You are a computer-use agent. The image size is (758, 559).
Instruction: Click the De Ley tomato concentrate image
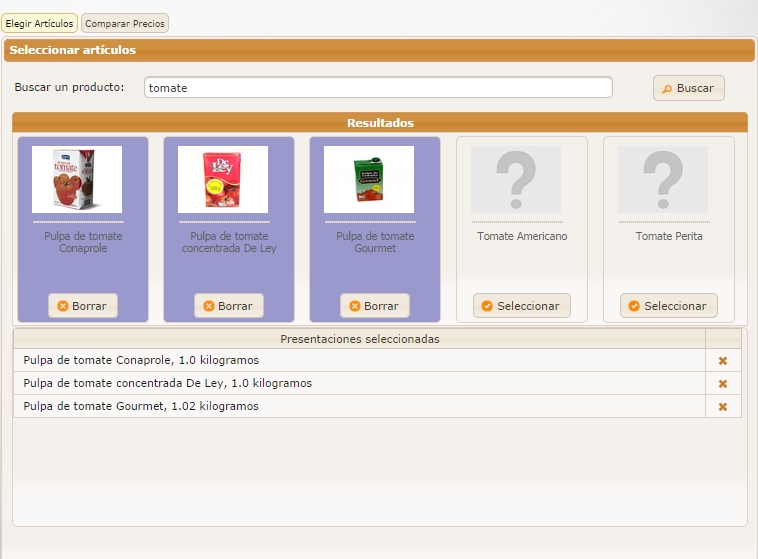[x=223, y=180]
